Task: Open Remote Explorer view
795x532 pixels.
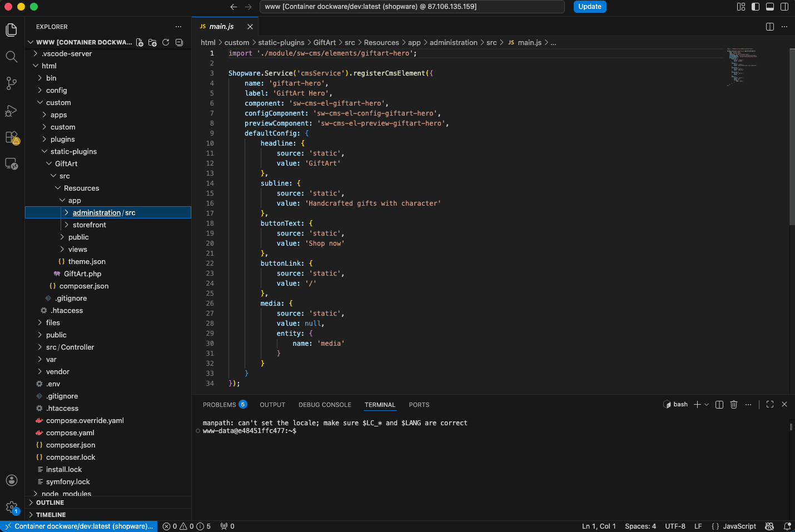Action: point(12,164)
